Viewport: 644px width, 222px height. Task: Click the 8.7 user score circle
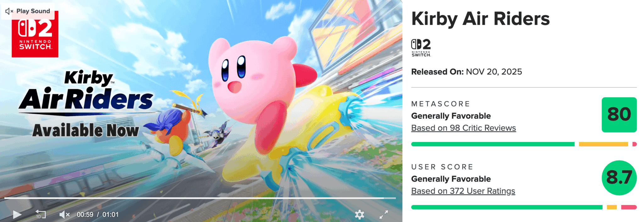pos(619,178)
